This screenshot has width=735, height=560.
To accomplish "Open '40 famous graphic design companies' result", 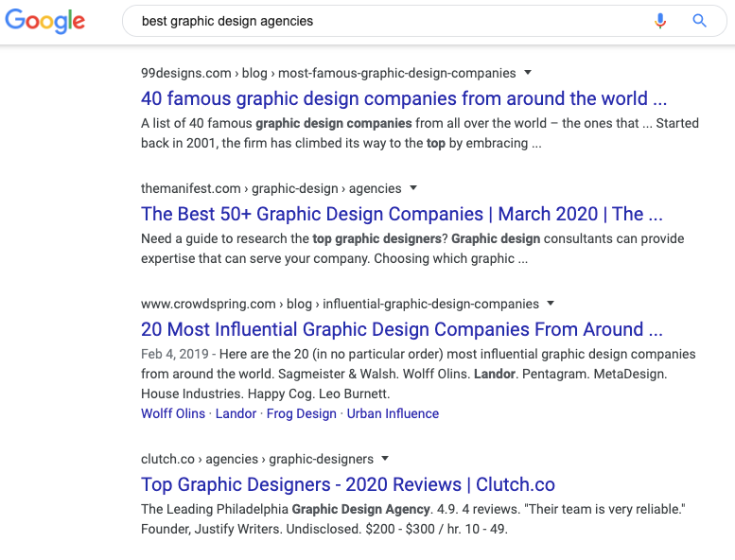I will coord(404,99).
